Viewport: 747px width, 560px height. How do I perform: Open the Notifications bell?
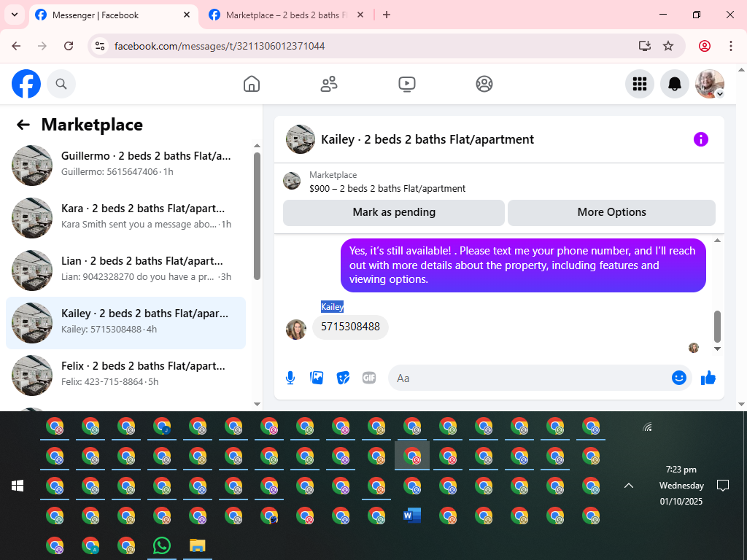(x=675, y=84)
